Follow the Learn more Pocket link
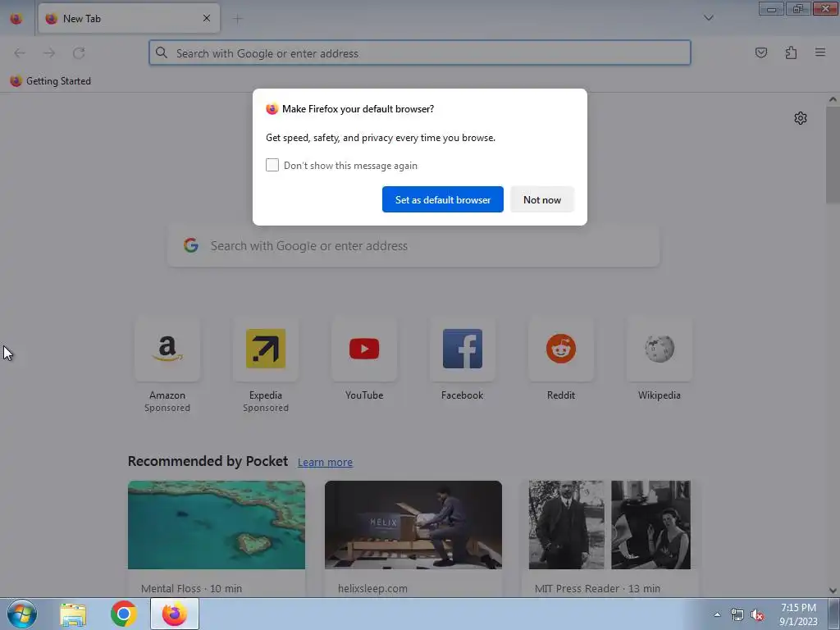The width and height of the screenshot is (840, 630). click(x=325, y=463)
